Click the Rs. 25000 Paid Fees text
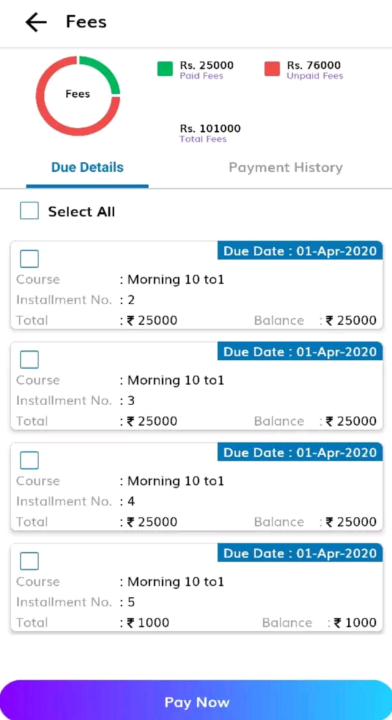This screenshot has width=392, height=720. click(x=207, y=70)
